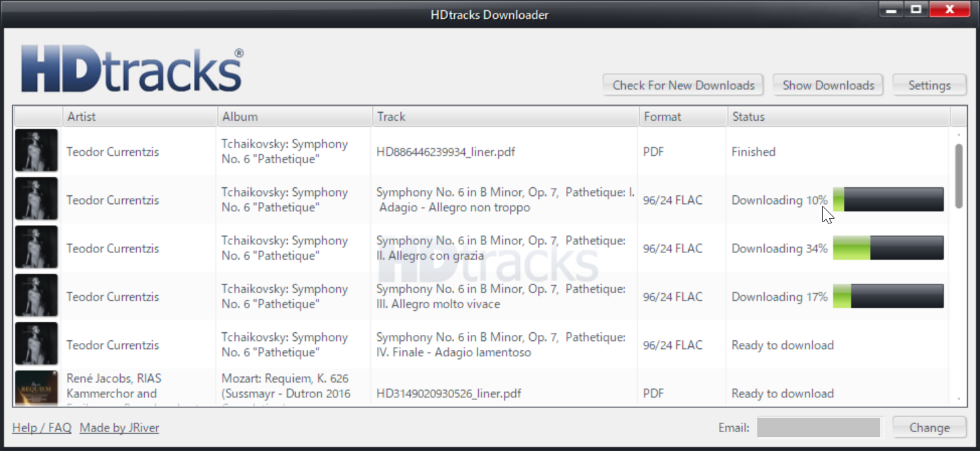This screenshot has width=980, height=451.
Task: Click the Mozart Requiem album thumbnail
Action: (x=36, y=388)
